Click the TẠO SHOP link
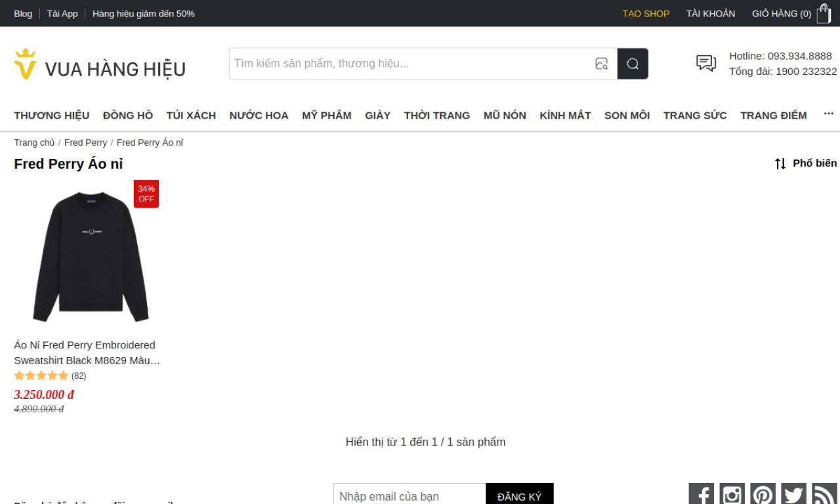This screenshot has height=504, width=840. click(x=646, y=14)
